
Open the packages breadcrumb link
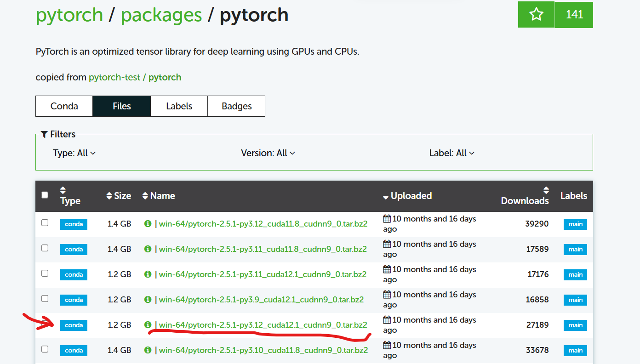pyautogui.click(x=161, y=15)
